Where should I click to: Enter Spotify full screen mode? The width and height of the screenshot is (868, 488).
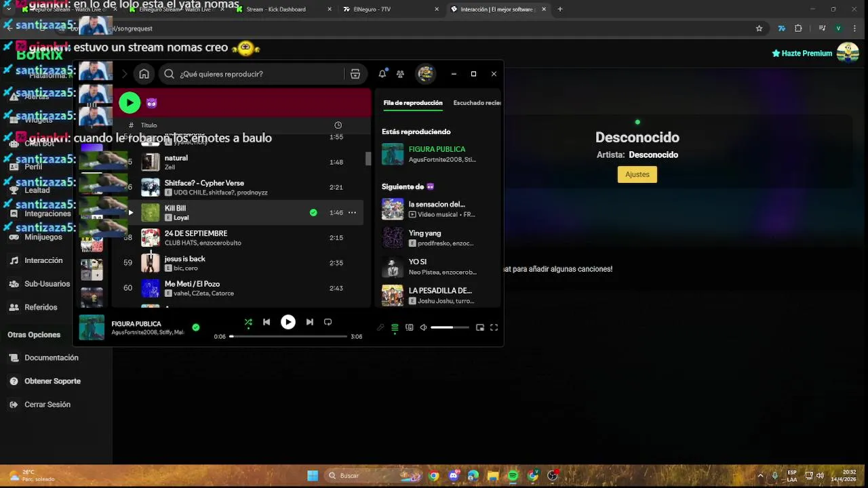click(x=494, y=327)
